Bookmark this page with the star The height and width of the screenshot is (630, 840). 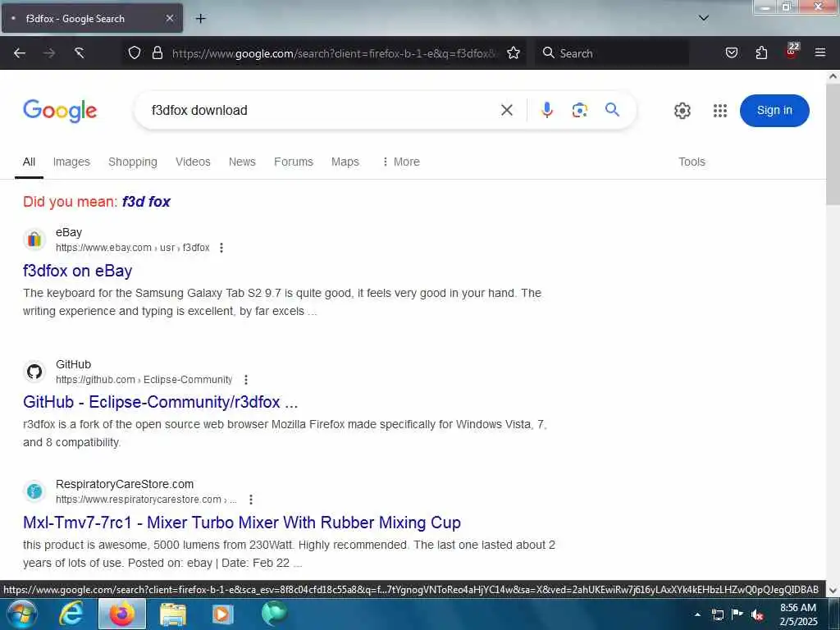coord(514,53)
